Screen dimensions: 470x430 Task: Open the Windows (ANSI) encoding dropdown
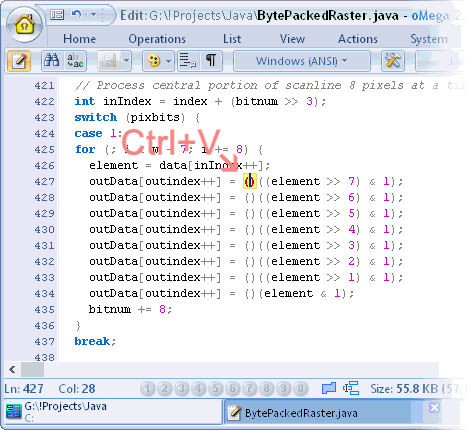coord(302,61)
